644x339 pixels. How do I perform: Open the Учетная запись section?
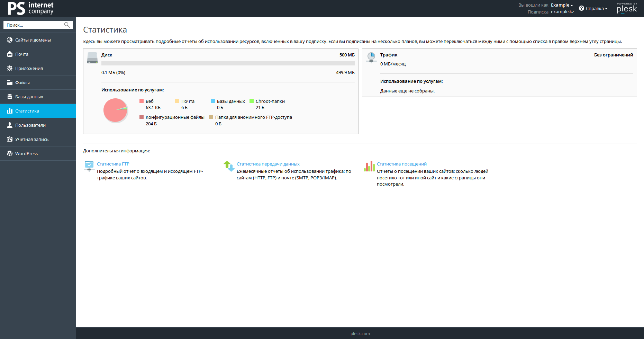38,139
